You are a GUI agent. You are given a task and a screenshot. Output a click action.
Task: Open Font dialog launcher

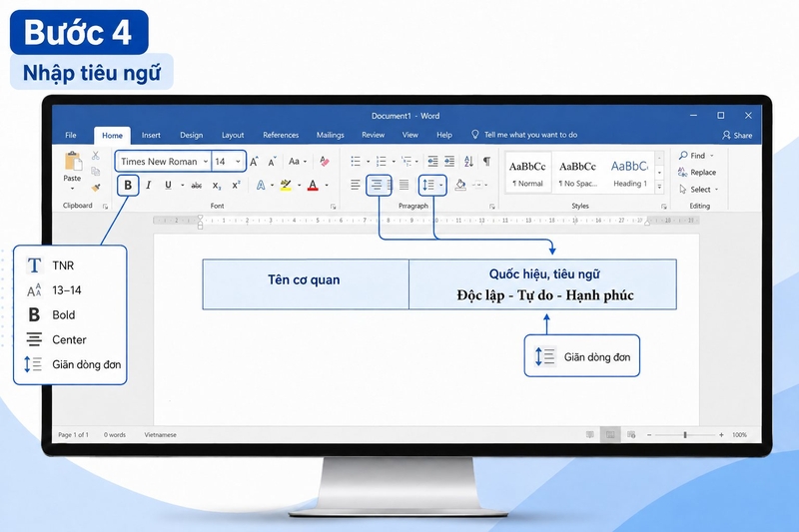click(334, 207)
